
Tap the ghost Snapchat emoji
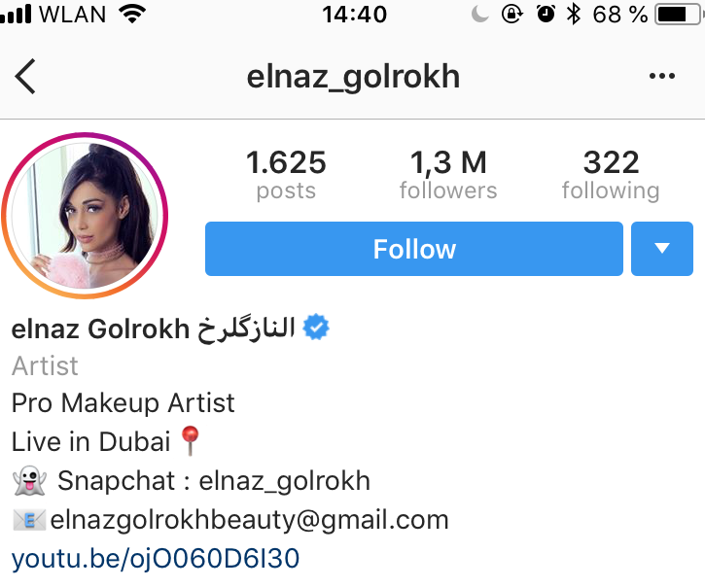click(x=30, y=480)
